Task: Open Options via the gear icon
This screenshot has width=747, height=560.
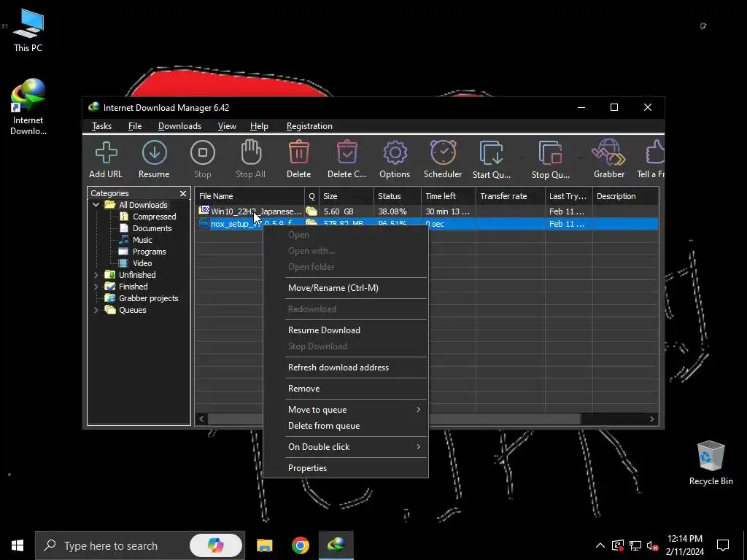Action: (x=395, y=153)
